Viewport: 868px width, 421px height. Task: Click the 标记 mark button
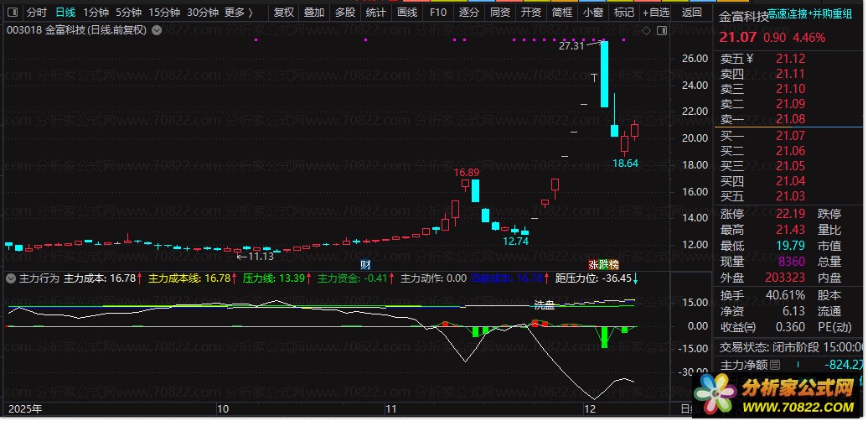tap(624, 13)
